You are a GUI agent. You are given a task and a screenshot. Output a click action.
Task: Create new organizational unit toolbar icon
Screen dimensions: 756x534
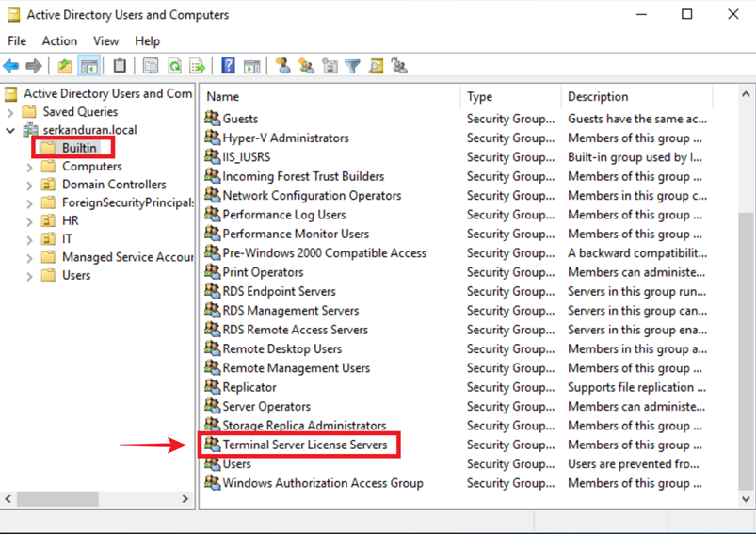pyautogui.click(x=330, y=66)
